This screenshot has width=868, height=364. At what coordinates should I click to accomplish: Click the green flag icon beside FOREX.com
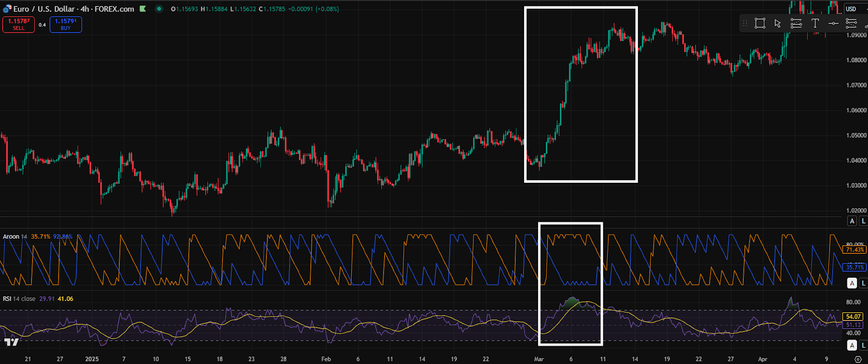point(143,9)
